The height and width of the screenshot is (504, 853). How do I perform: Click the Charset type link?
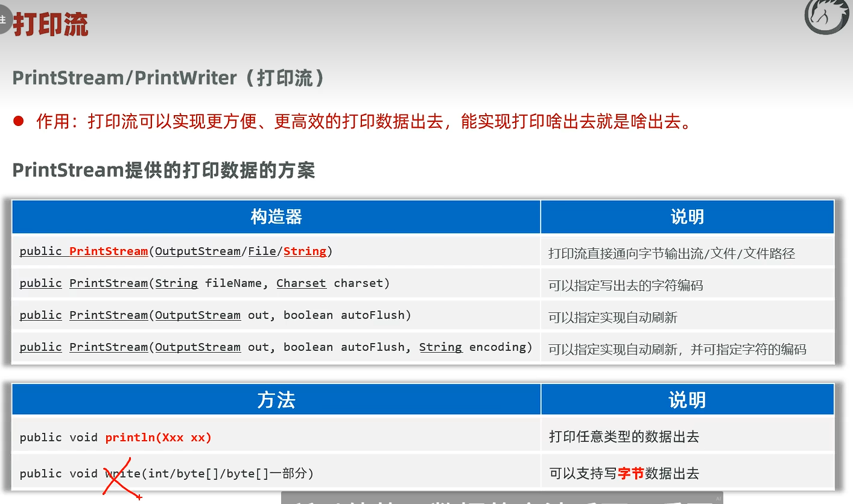tap(301, 283)
